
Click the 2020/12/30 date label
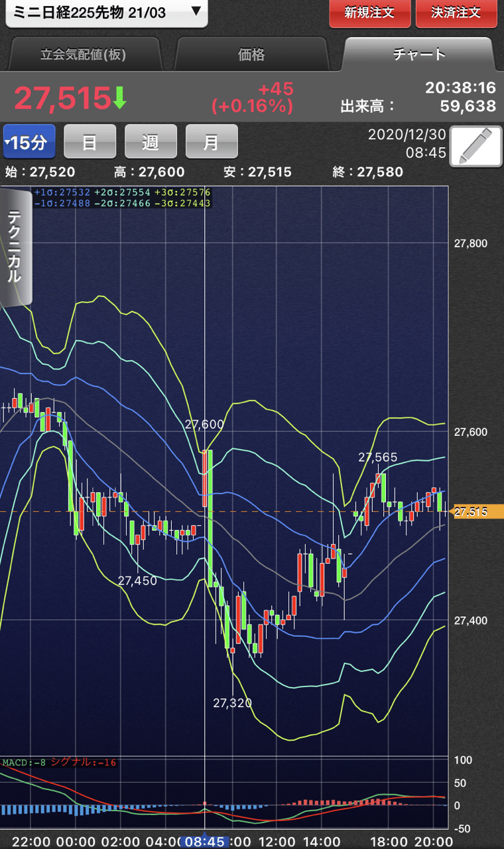pyautogui.click(x=406, y=135)
